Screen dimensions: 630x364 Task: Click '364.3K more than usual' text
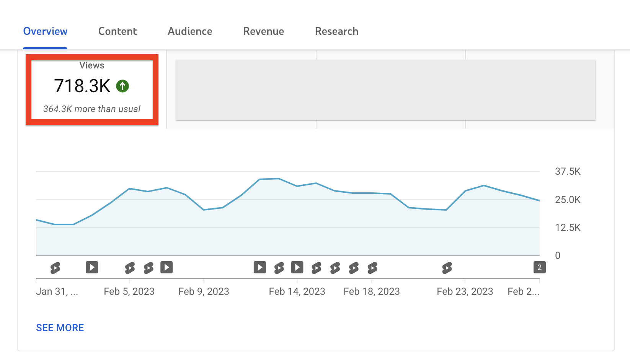tap(92, 109)
